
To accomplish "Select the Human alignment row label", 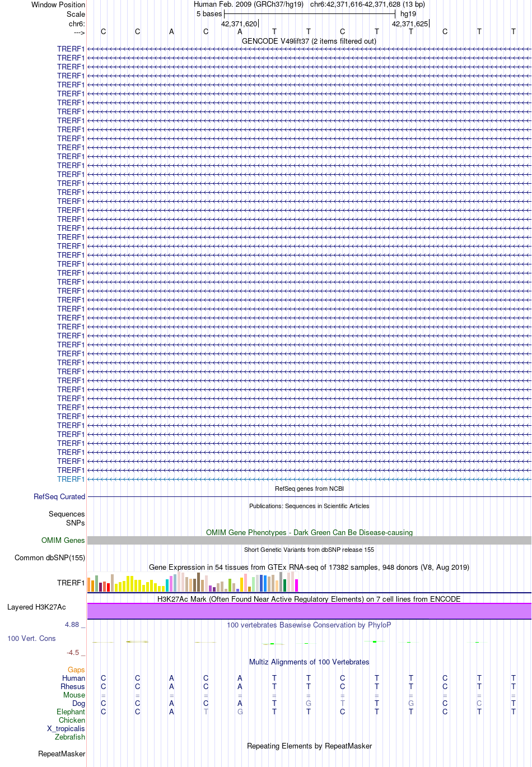I will click(x=73, y=678).
